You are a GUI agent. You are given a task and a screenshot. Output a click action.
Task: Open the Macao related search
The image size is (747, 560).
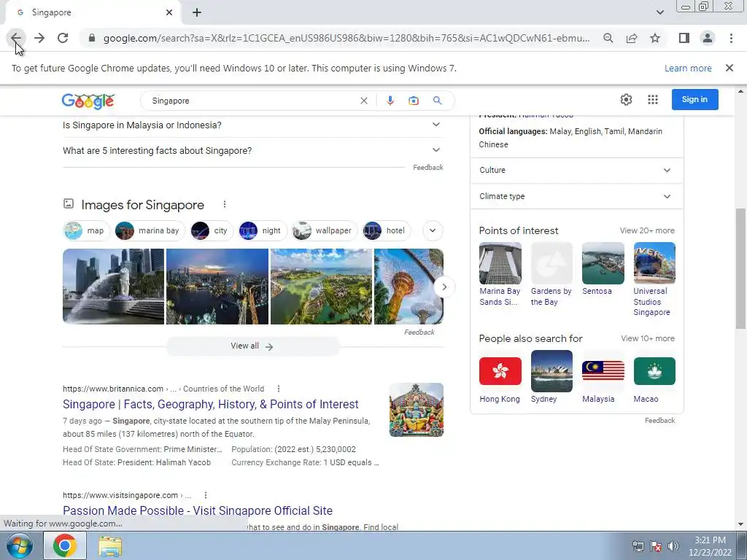point(654,380)
